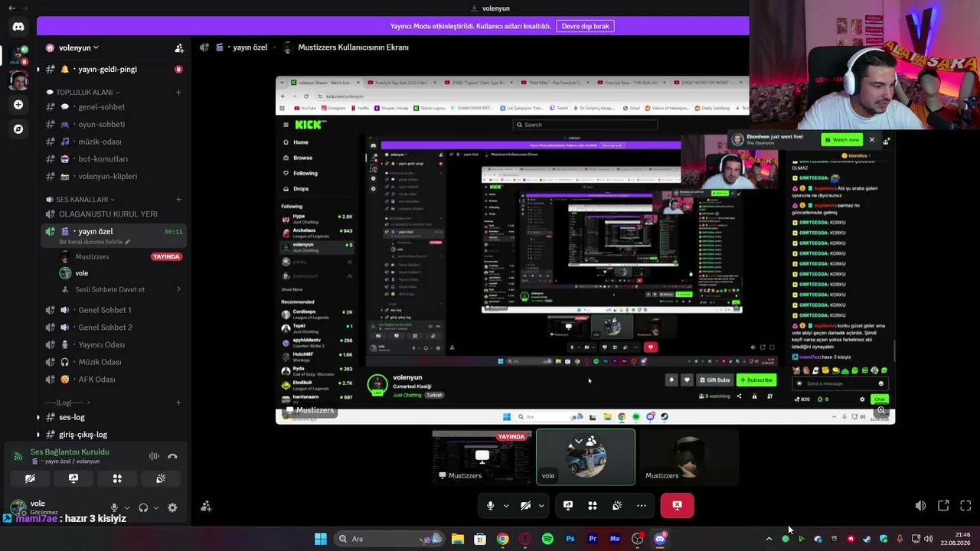
Task: Select the vole participant tile
Action: click(586, 457)
